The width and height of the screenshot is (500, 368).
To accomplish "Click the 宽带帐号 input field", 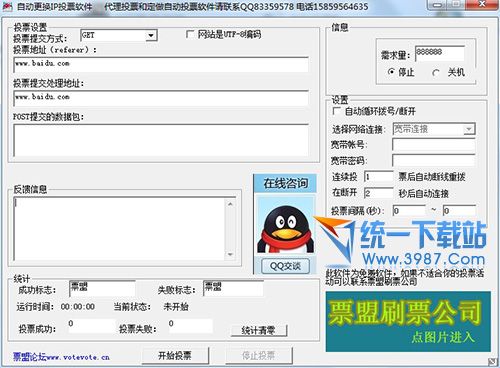I will (434, 145).
